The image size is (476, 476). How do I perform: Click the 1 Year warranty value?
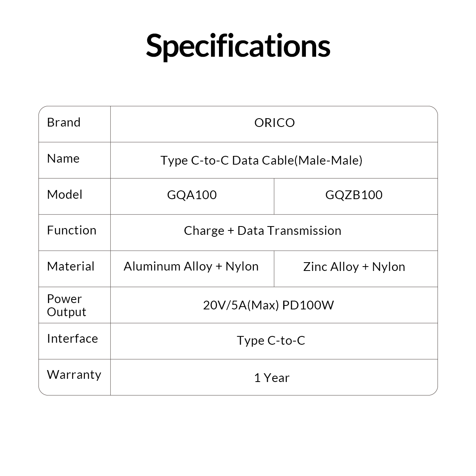tap(272, 378)
